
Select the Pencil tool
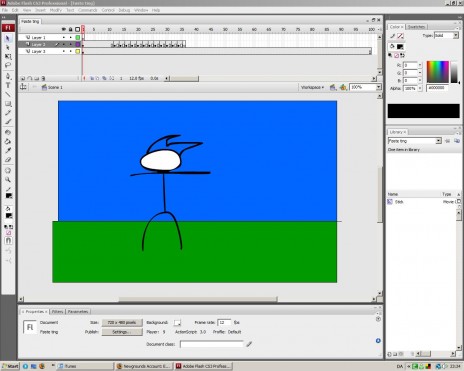[8, 113]
